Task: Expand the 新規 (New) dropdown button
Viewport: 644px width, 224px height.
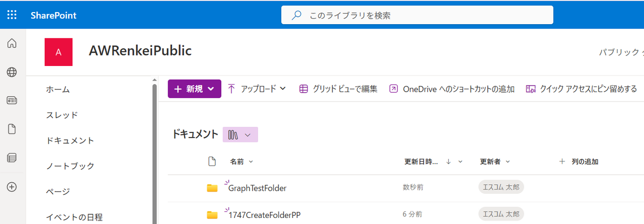Action: pyautogui.click(x=194, y=89)
